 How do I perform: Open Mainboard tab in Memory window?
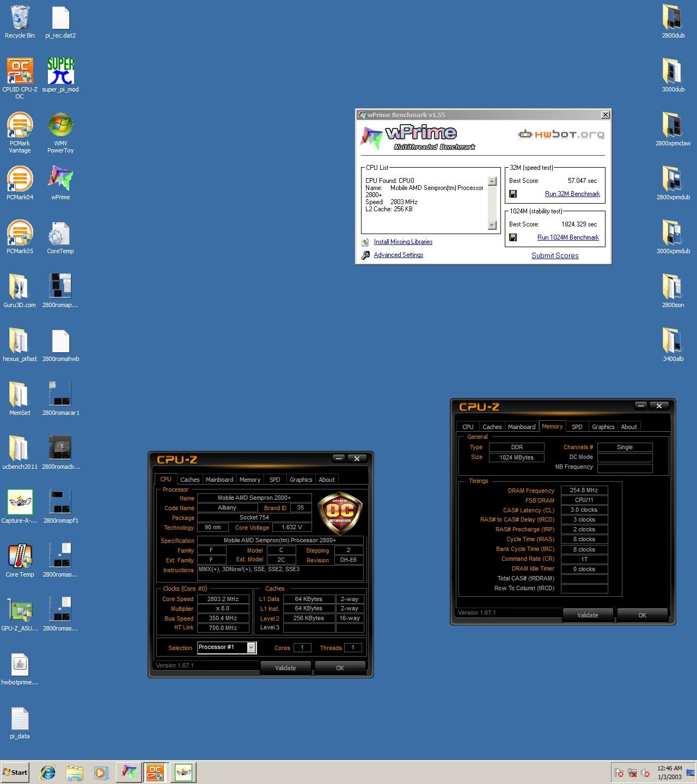pyautogui.click(x=522, y=427)
